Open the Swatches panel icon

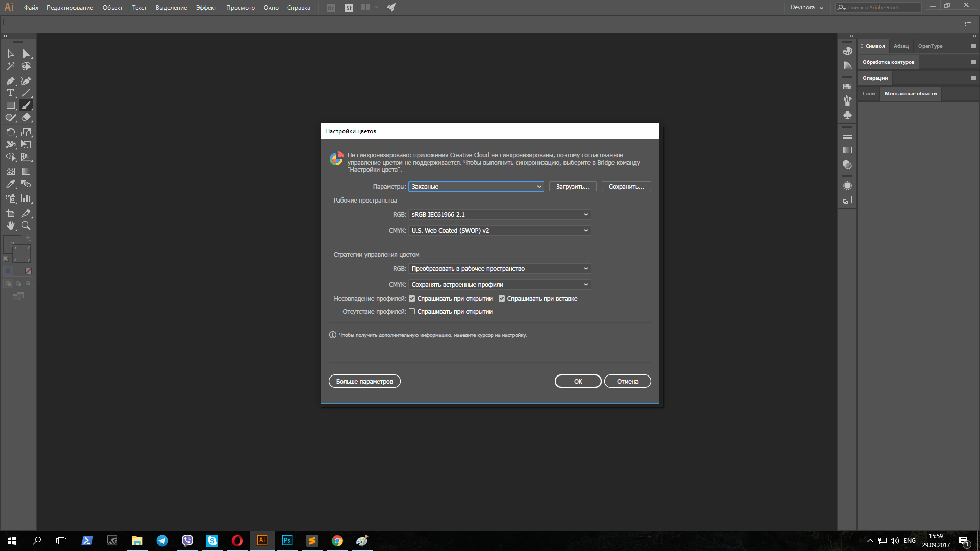click(x=847, y=86)
